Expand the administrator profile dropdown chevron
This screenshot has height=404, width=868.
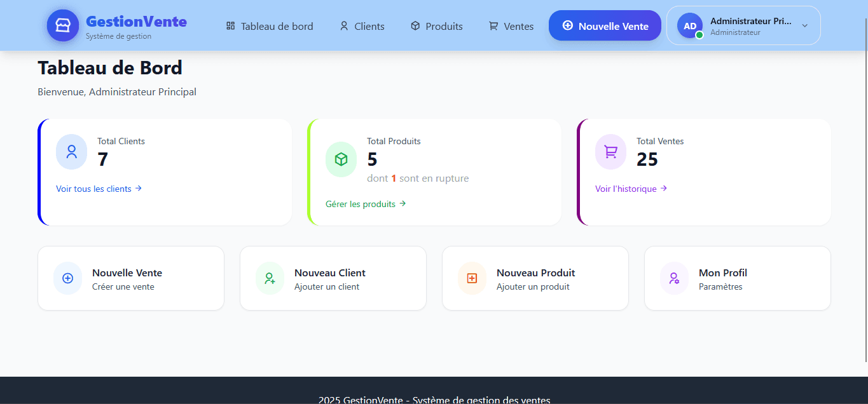pyautogui.click(x=804, y=26)
